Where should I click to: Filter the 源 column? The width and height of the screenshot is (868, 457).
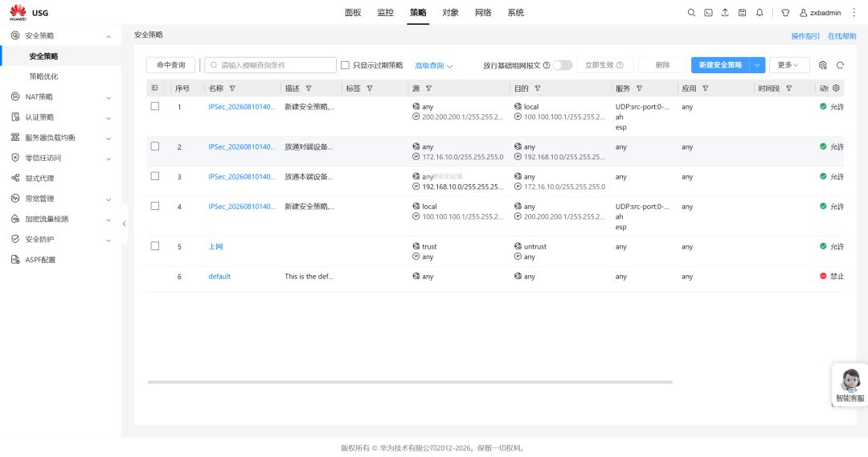(x=428, y=88)
